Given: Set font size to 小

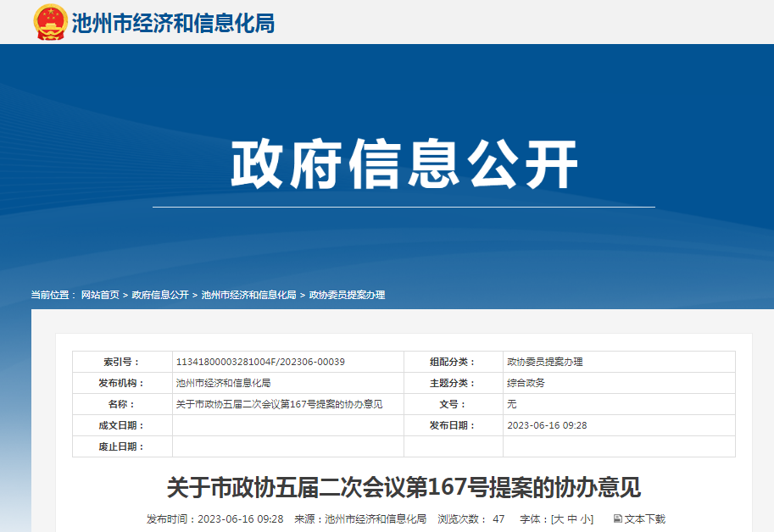Looking at the screenshot, I should pyautogui.click(x=586, y=519).
